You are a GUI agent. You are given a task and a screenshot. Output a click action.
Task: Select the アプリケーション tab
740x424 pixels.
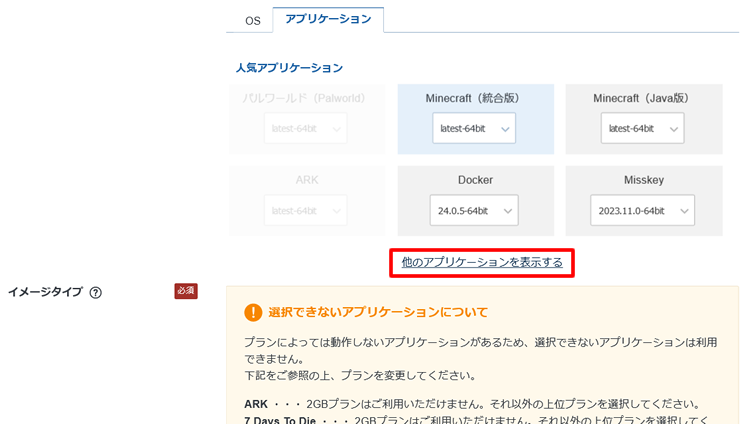(328, 19)
